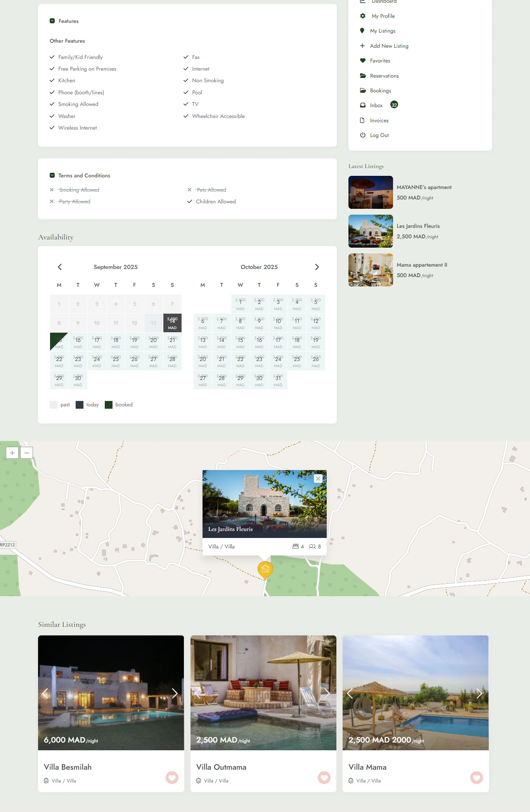
Task: Show previous photo of Villa Mama
Action: coord(350,693)
